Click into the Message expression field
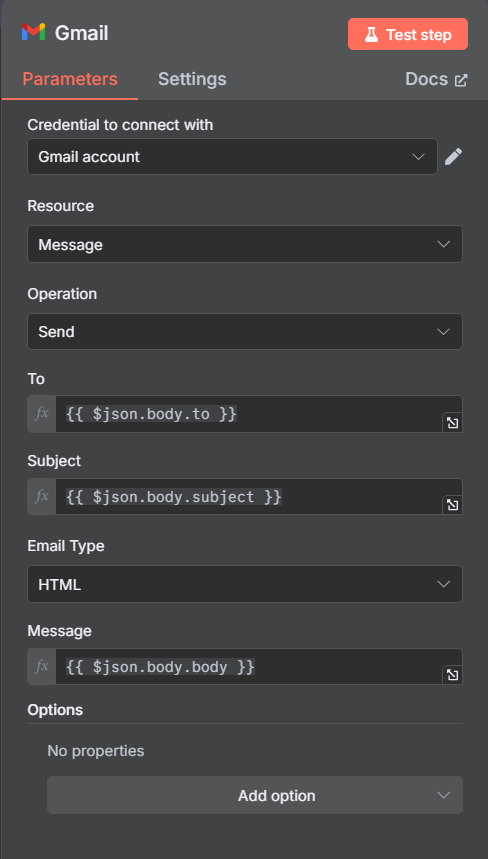Screen dimensions: 488x859 (x=249, y=667)
